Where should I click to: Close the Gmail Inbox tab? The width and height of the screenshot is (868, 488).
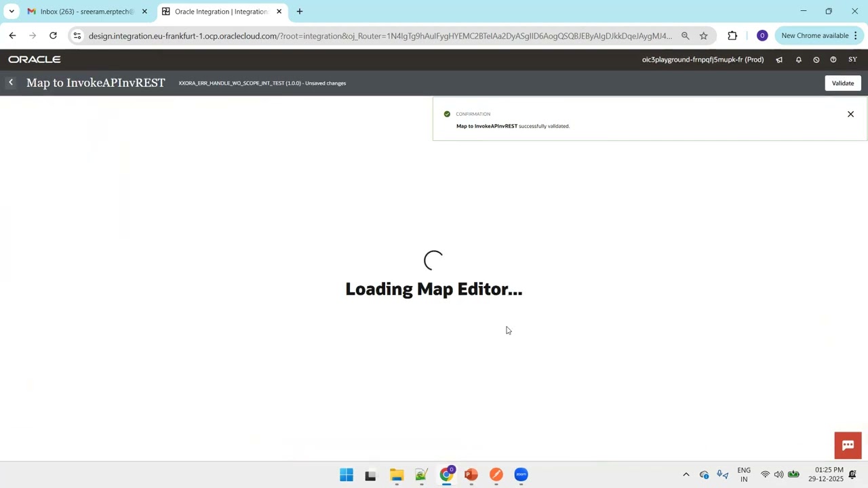point(144,12)
